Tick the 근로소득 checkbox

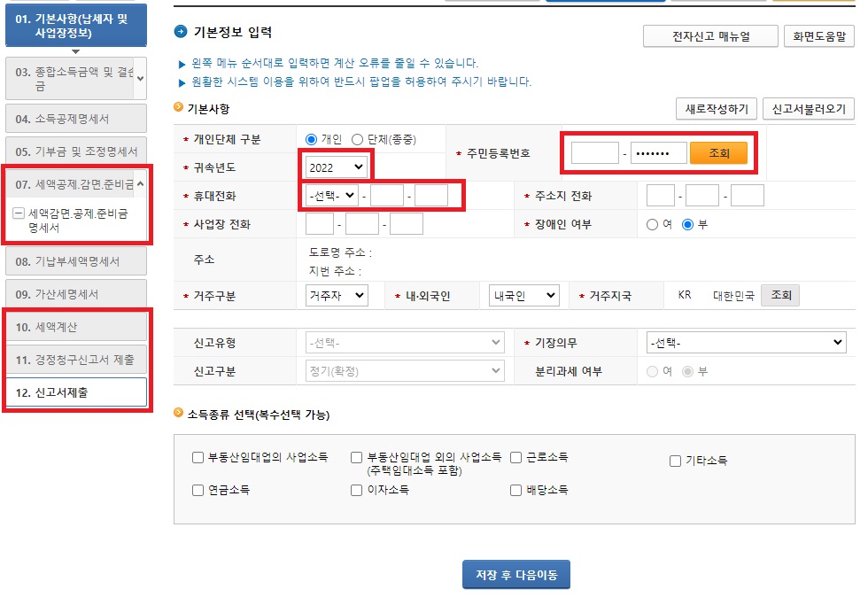(x=515, y=458)
